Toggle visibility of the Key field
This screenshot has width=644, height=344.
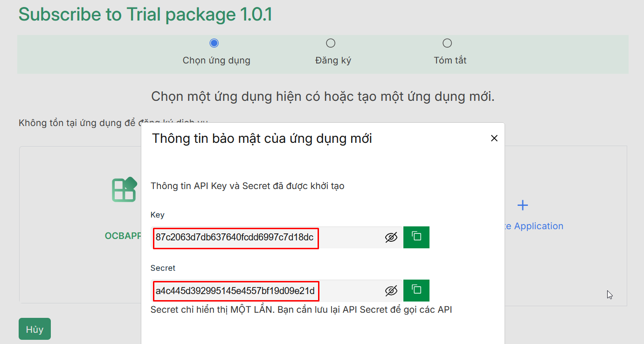coord(391,238)
